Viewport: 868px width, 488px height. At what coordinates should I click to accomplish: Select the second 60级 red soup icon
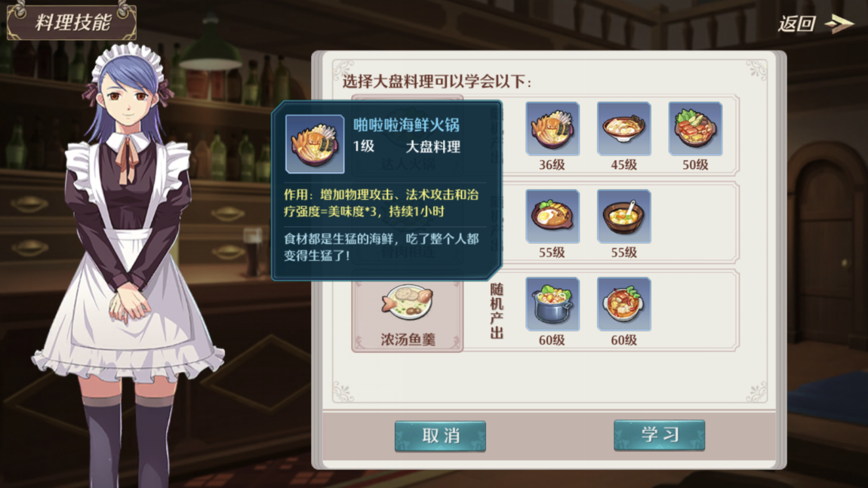point(624,304)
